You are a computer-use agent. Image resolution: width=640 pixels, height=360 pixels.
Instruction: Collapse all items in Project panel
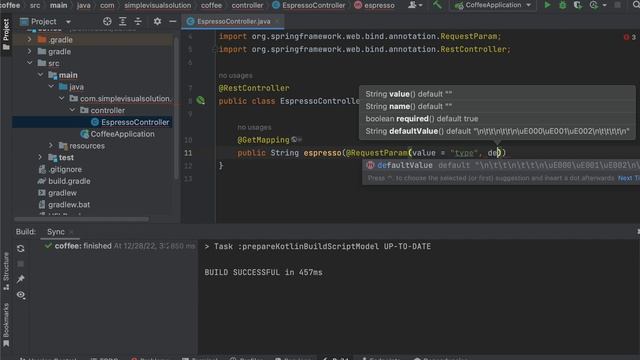(138, 21)
